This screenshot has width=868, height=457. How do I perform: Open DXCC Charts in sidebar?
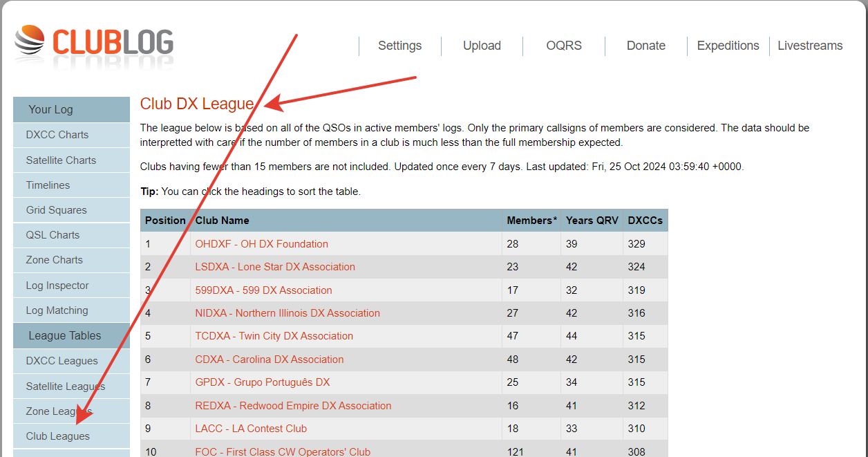[71, 135]
